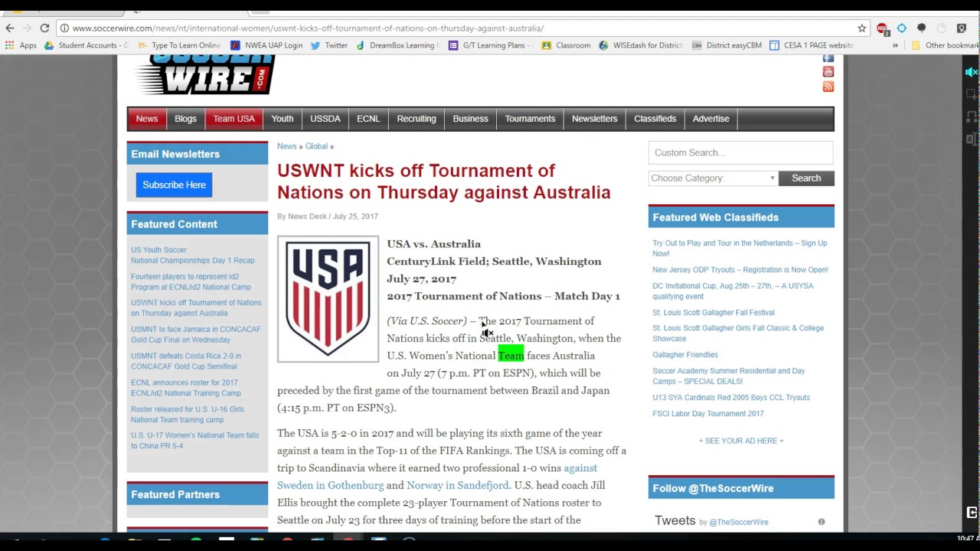
Task: Open the Newsletters menu tab
Action: pos(595,119)
